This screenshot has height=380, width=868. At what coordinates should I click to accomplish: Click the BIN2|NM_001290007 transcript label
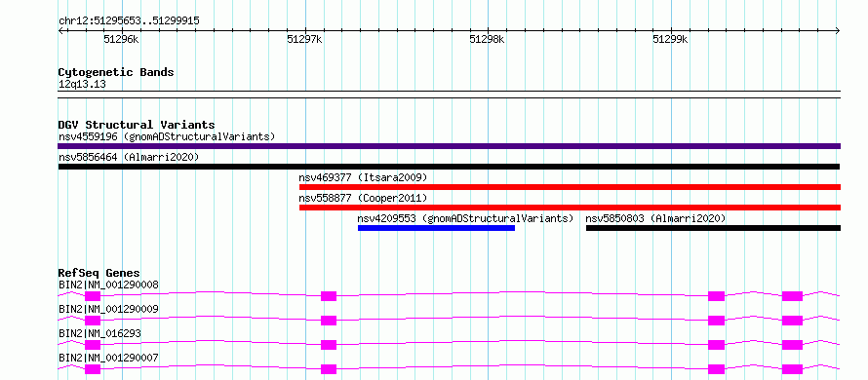coord(108,358)
